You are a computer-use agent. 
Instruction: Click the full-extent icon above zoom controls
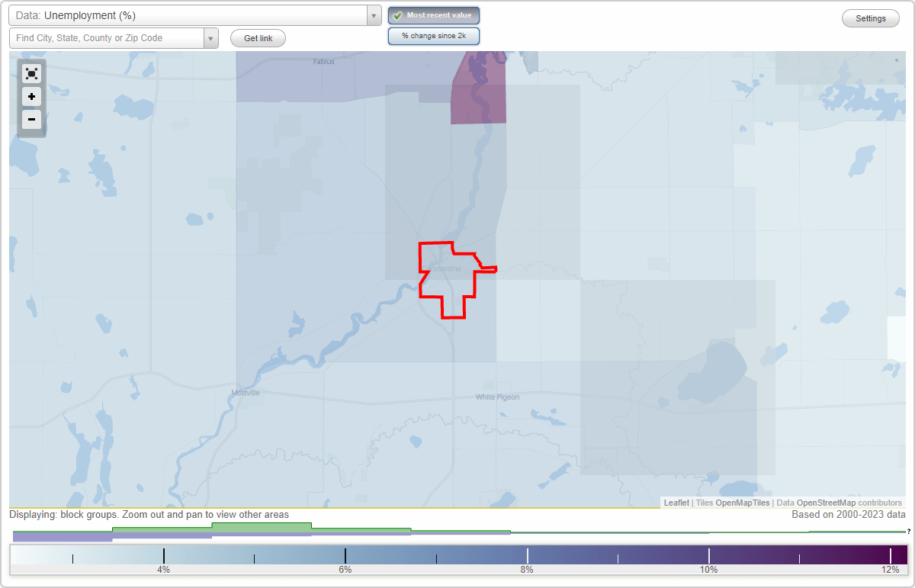click(x=31, y=73)
